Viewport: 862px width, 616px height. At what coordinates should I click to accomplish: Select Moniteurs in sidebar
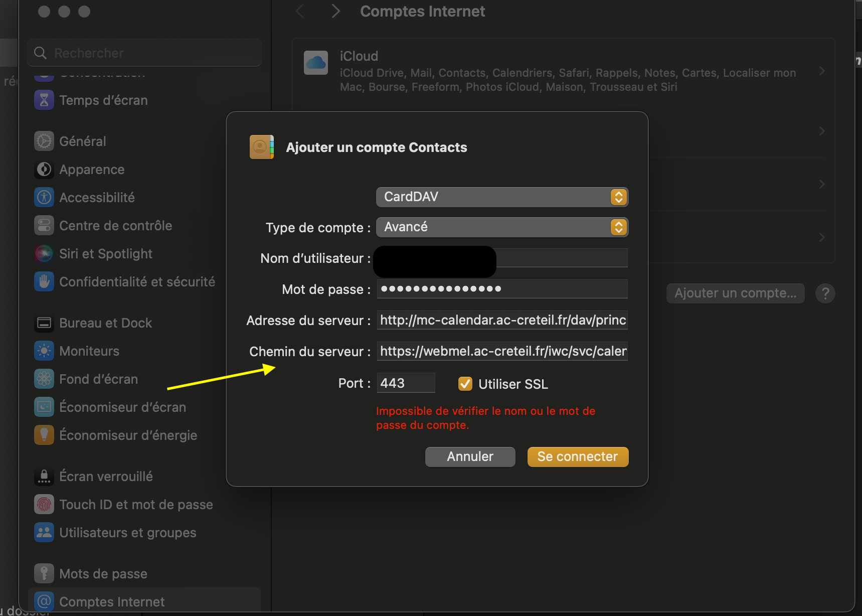[144, 351]
